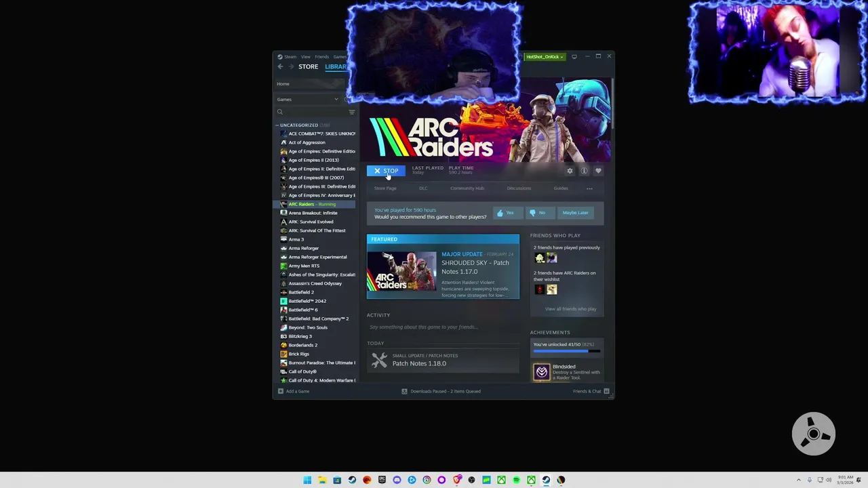This screenshot has width=868, height=488.
Task: Click the achievements progress bar
Action: pyautogui.click(x=566, y=352)
